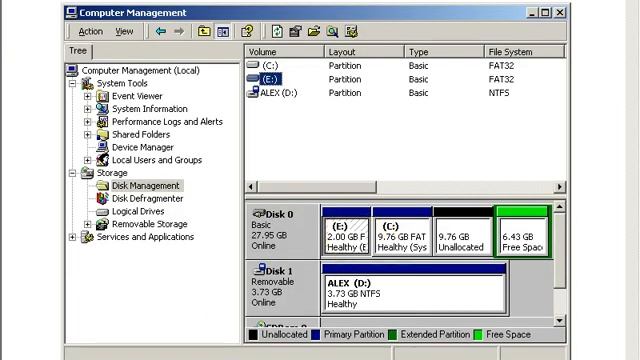This screenshot has width=640, height=360.
Task: Expand the Event Viewer node
Action: tap(87, 96)
